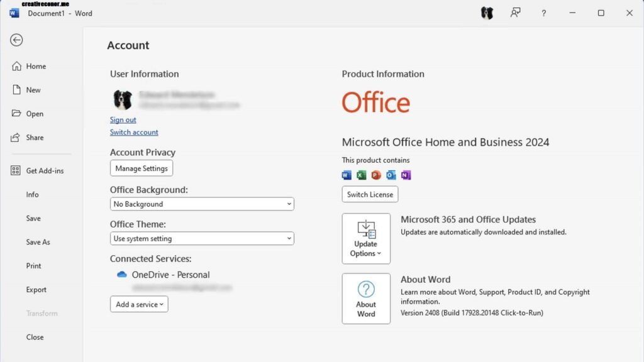The width and height of the screenshot is (644, 362).
Task: Open the Home page in backstage
Action: pyautogui.click(x=36, y=66)
